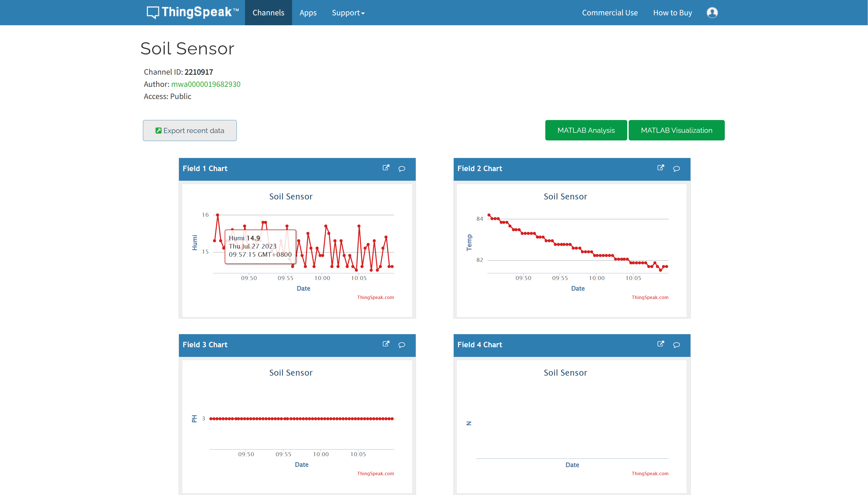The width and height of the screenshot is (868, 503).
Task: Click the Date axis label in Field 4 chart
Action: click(572, 465)
